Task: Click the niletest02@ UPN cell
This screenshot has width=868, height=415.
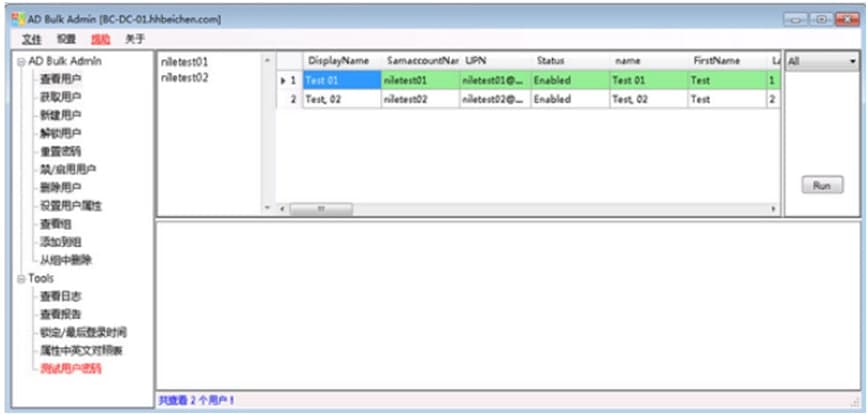Action: [x=495, y=100]
